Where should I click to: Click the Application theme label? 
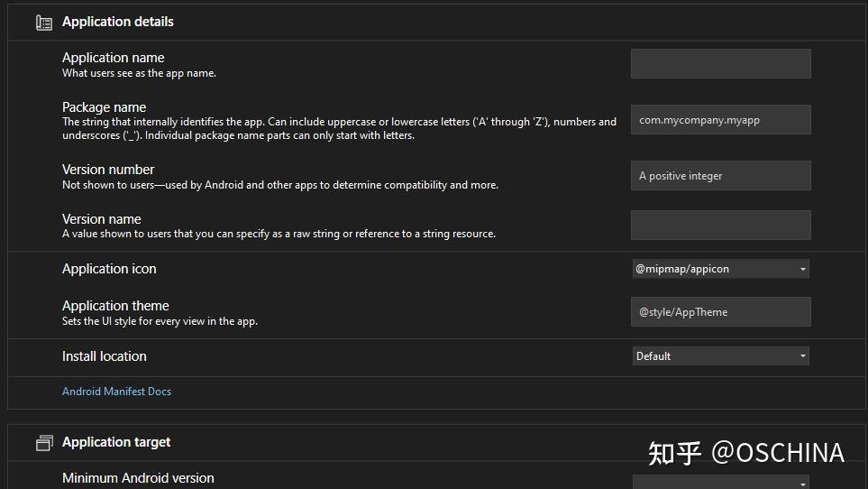(115, 306)
